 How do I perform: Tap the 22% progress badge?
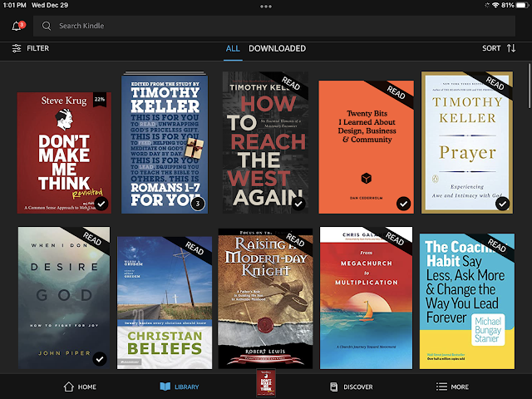[x=100, y=100]
